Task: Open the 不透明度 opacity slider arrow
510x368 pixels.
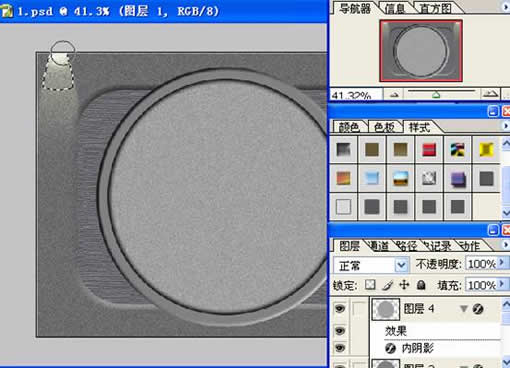Action: (x=502, y=263)
